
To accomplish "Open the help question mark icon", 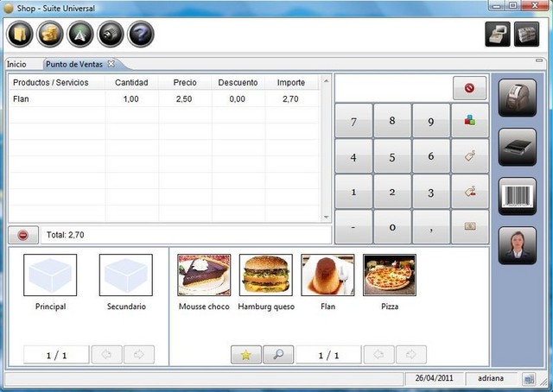I will pyautogui.click(x=141, y=35).
